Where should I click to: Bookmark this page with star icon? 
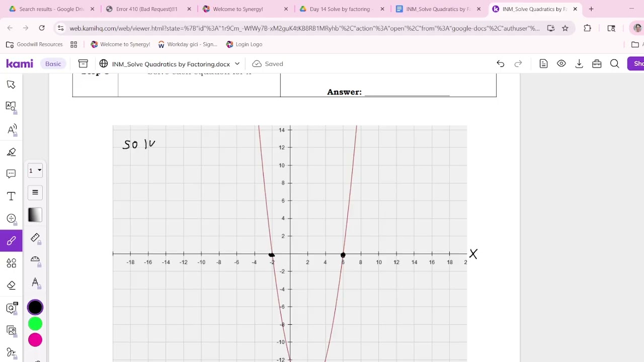click(565, 28)
